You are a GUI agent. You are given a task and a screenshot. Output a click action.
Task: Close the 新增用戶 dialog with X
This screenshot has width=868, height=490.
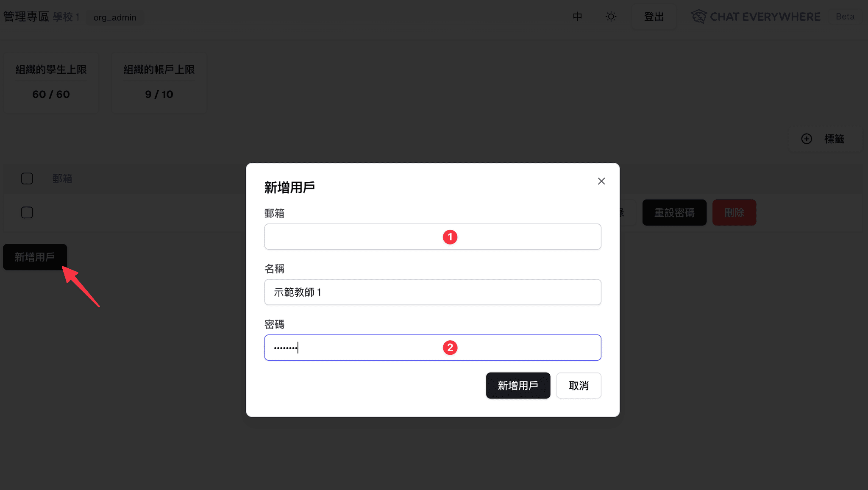click(x=601, y=181)
